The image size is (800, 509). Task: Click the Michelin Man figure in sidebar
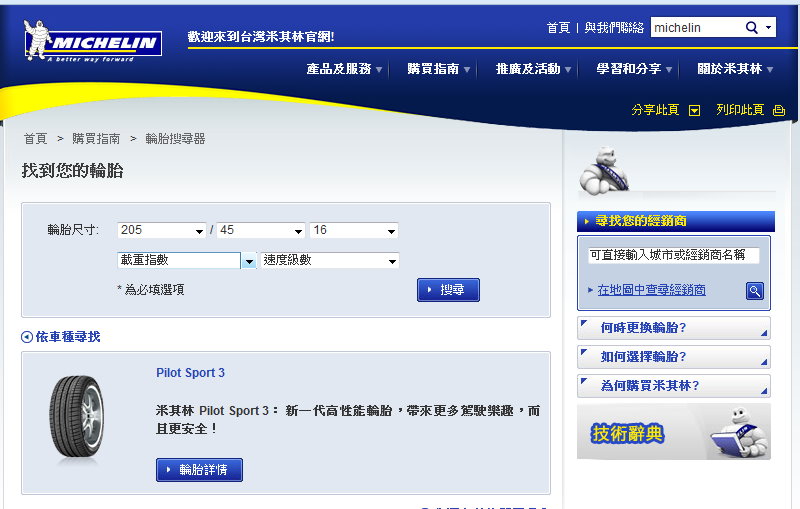coord(604,171)
